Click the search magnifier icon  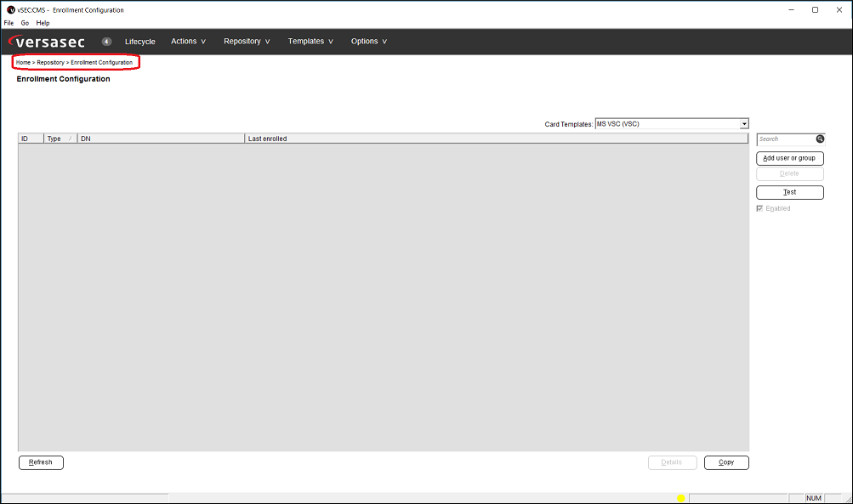(x=820, y=139)
